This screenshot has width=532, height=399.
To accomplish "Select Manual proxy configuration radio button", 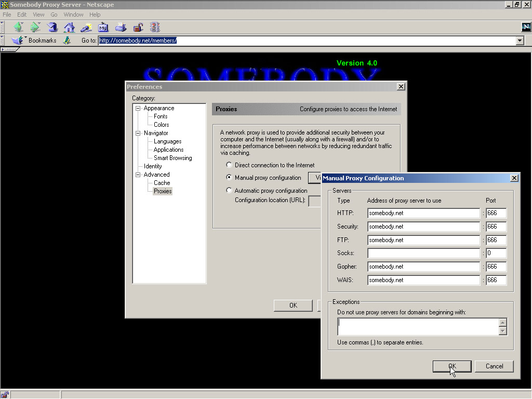I will (229, 178).
